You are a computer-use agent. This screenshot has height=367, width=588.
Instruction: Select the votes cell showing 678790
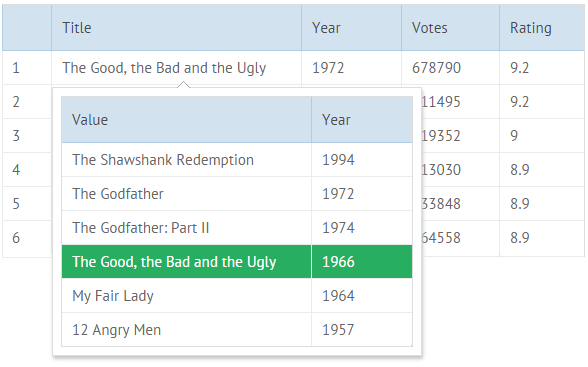(x=450, y=68)
